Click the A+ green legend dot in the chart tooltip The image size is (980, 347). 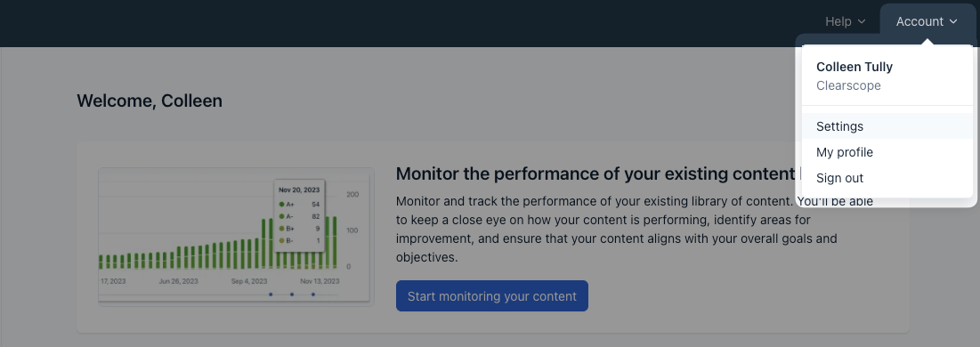(282, 205)
